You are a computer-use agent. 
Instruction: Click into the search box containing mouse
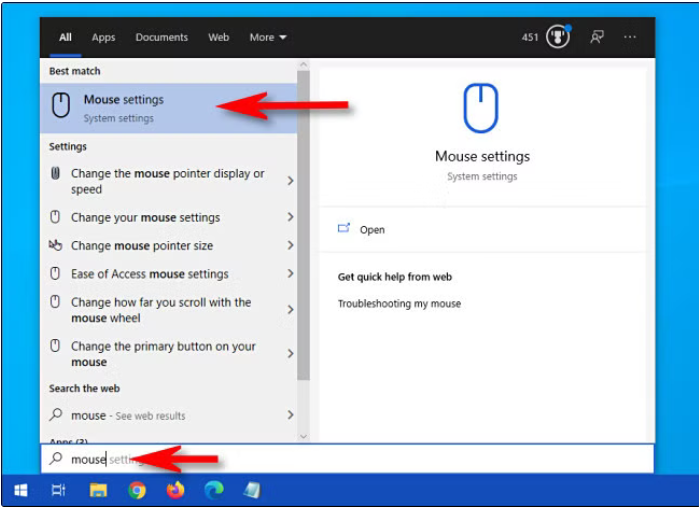347,459
